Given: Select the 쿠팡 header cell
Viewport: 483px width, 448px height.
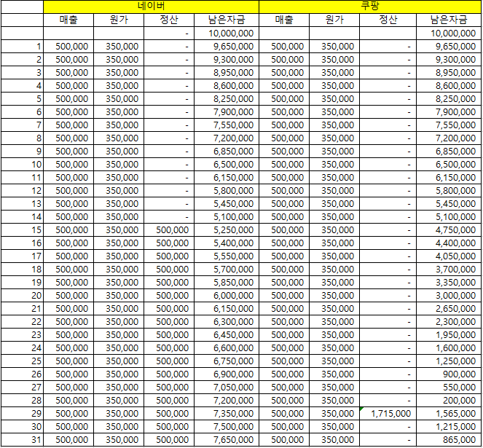Looking at the screenshot, I should click(369, 7).
